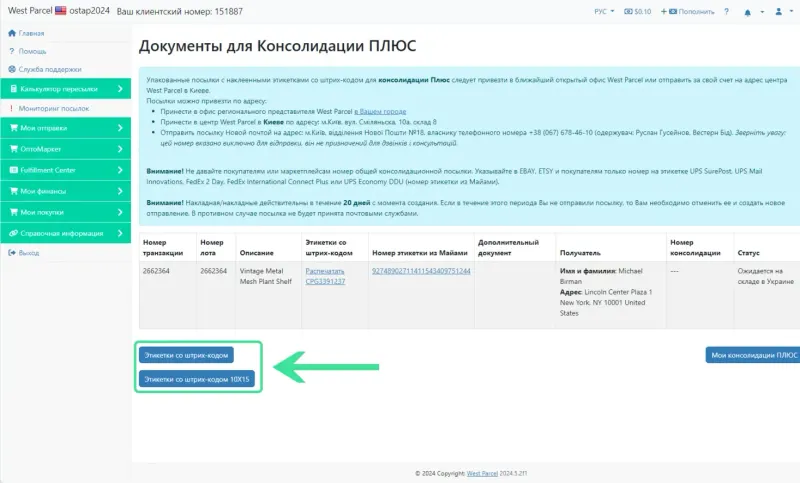Open Мониторинг посылок menu item
800x483 pixels.
click(x=54, y=108)
